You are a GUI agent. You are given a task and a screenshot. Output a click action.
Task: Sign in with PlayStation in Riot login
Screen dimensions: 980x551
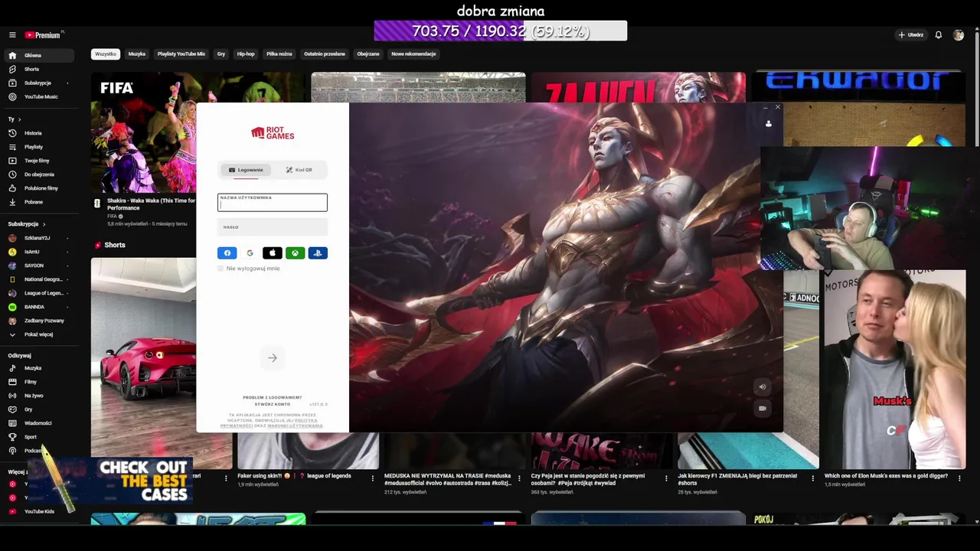coord(318,253)
